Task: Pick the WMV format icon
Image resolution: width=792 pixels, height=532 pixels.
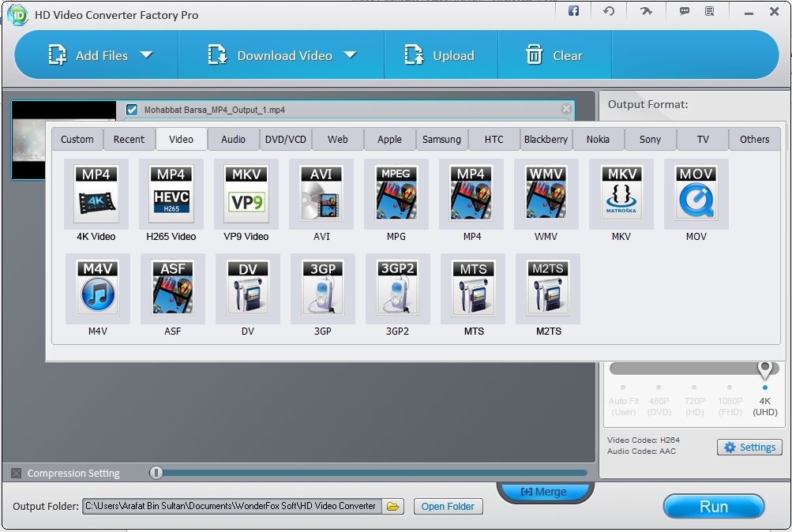Action: click(x=546, y=194)
